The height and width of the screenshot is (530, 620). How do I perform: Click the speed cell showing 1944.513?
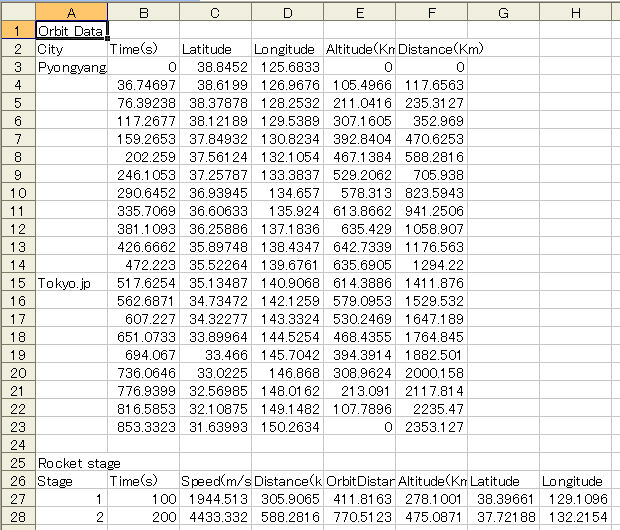215,498
